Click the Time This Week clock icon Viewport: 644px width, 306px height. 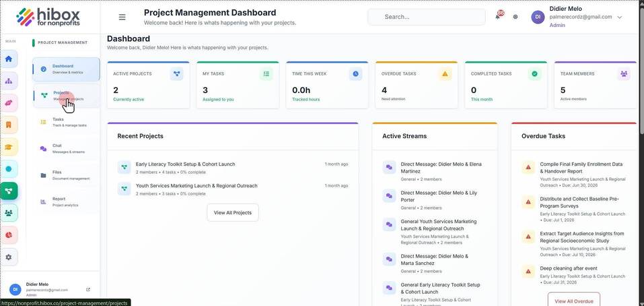[356, 74]
